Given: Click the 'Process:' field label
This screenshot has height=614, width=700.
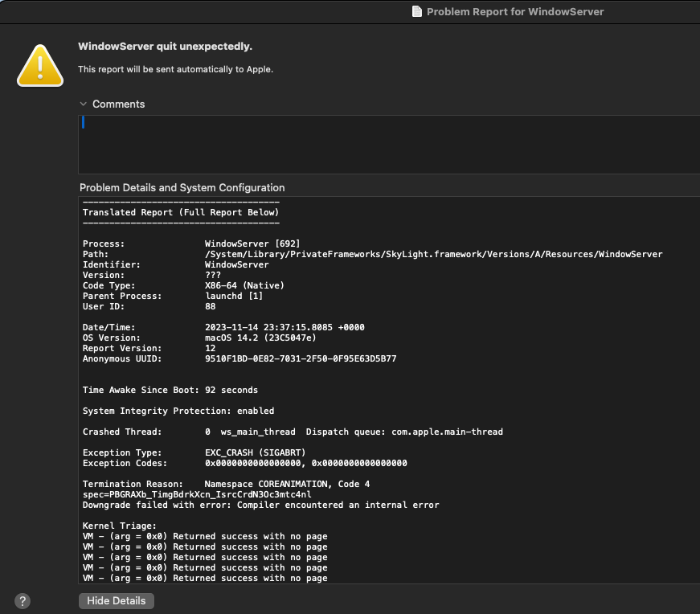Looking at the screenshot, I should tap(104, 244).
